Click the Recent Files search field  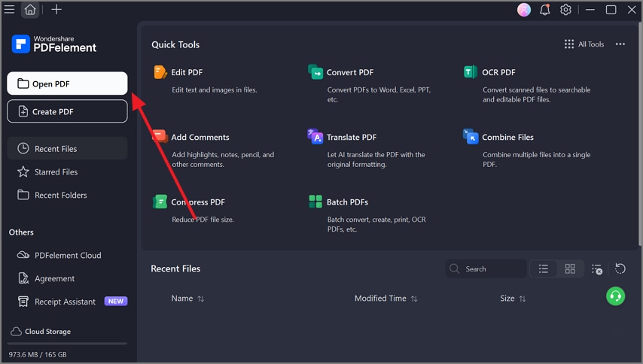click(x=486, y=268)
